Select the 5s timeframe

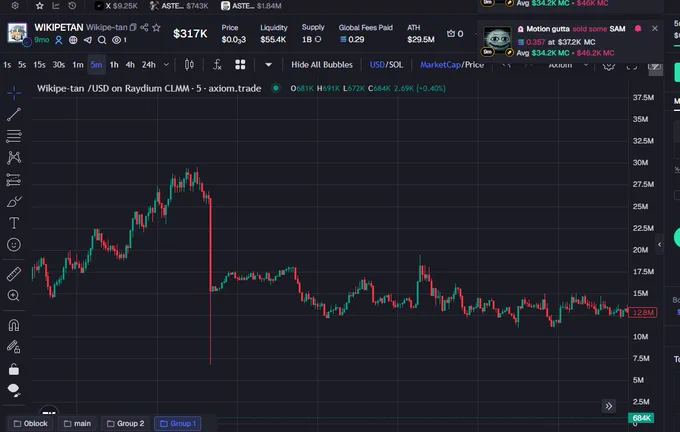point(22,65)
